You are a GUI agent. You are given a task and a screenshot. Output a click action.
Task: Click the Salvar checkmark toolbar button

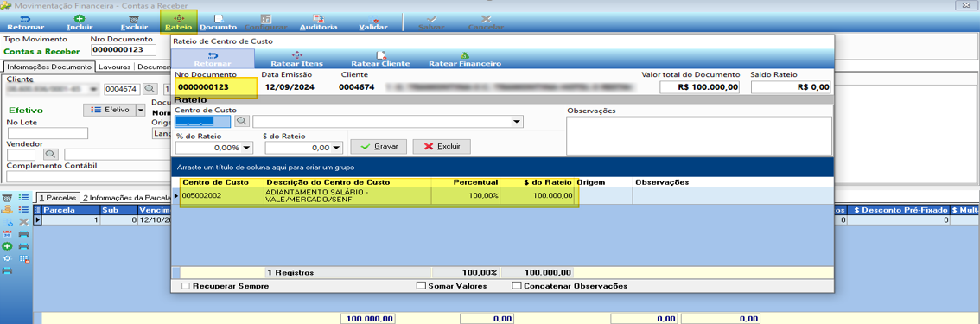coord(431,23)
